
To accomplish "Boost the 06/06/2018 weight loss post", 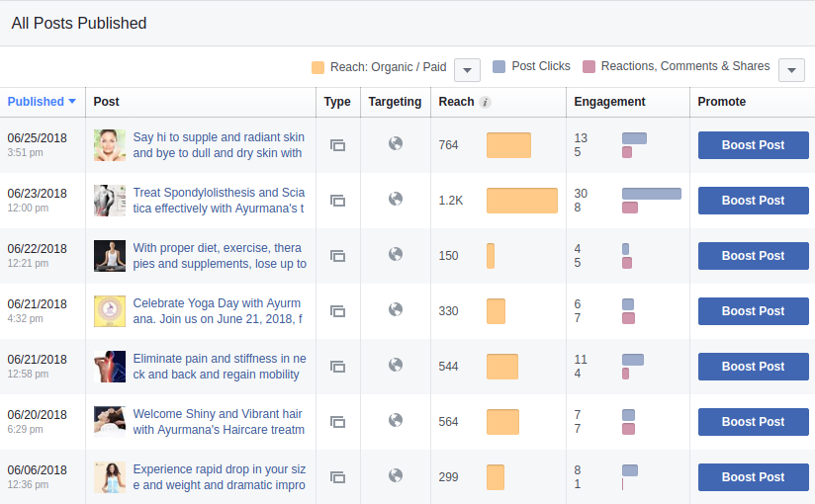I will tap(753, 477).
